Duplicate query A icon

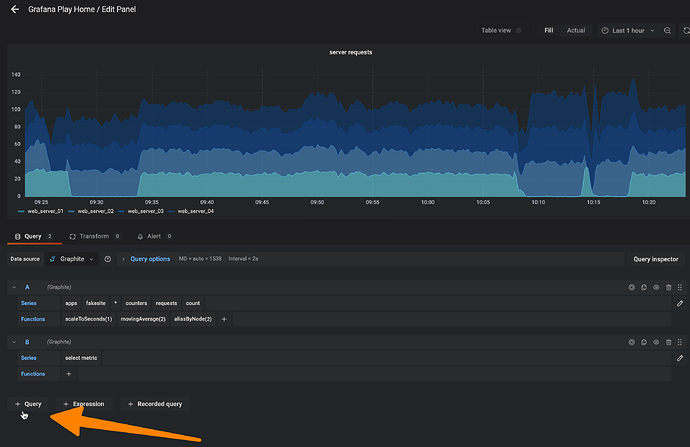pos(644,287)
